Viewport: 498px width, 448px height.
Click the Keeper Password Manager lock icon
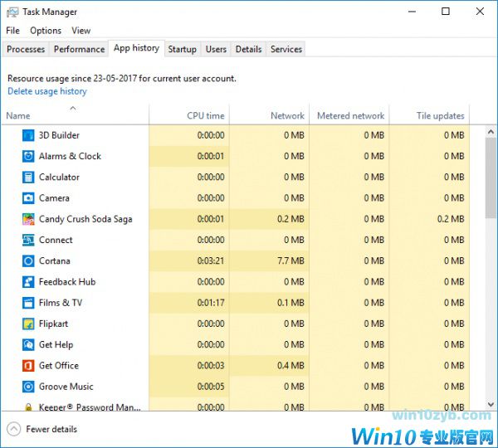tap(28, 407)
